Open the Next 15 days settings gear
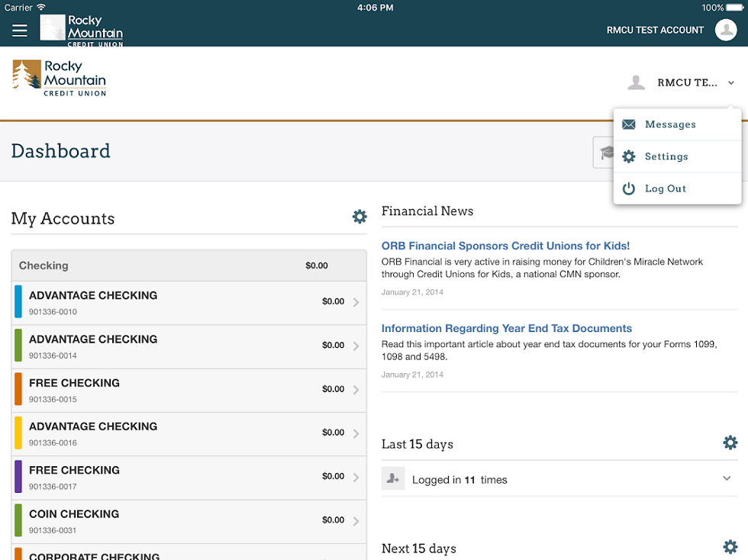 coord(730,546)
